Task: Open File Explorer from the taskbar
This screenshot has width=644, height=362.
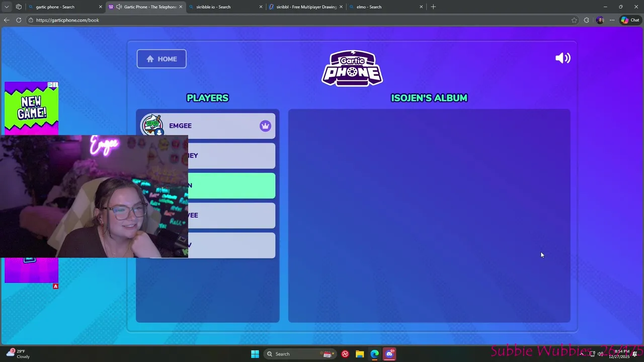Action: point(360,354)
